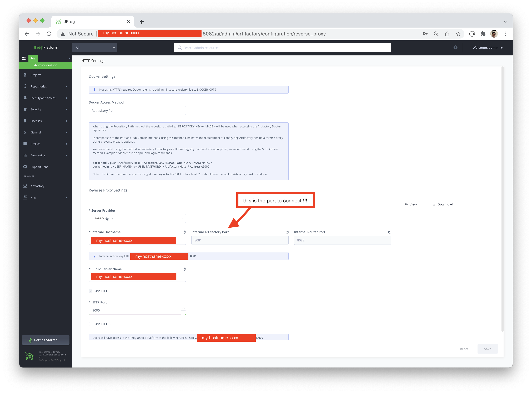Click help icon beside Internal Hostname
Image resolution: width=532 pixels, height=393 pixels.
click(x=184, y=232)
